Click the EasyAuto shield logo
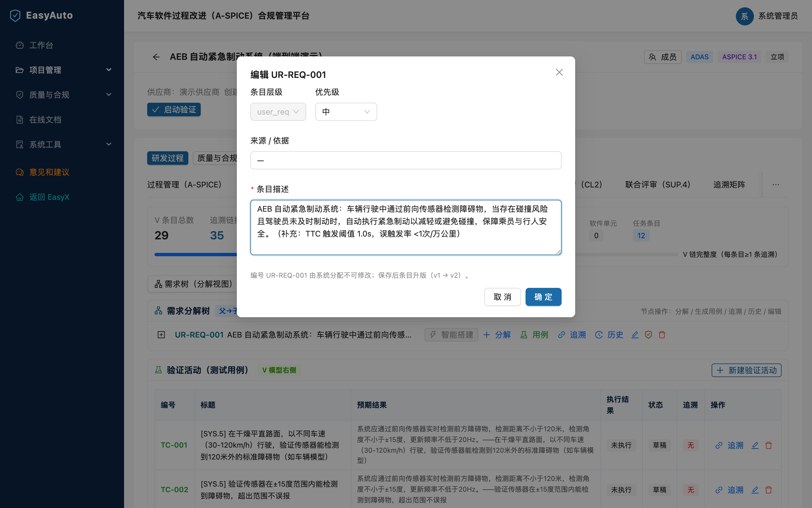The height and width of the screenshot is (508, 812). 15,16
